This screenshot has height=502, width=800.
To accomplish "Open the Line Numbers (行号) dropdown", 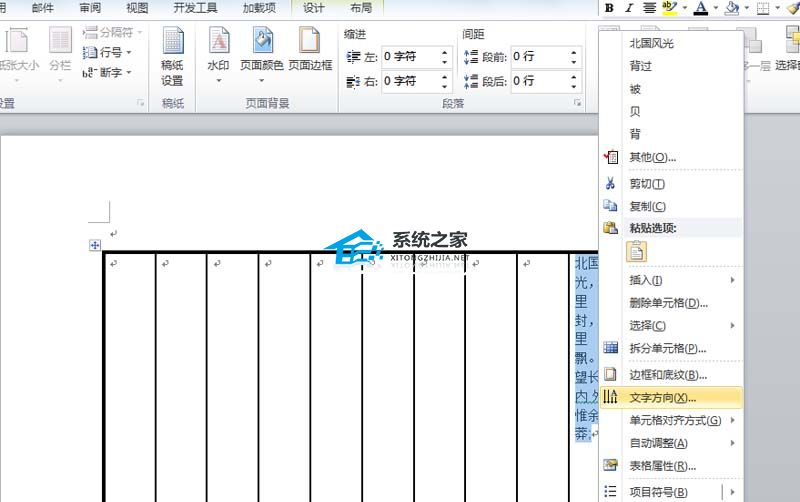I will tap(107, 52).
